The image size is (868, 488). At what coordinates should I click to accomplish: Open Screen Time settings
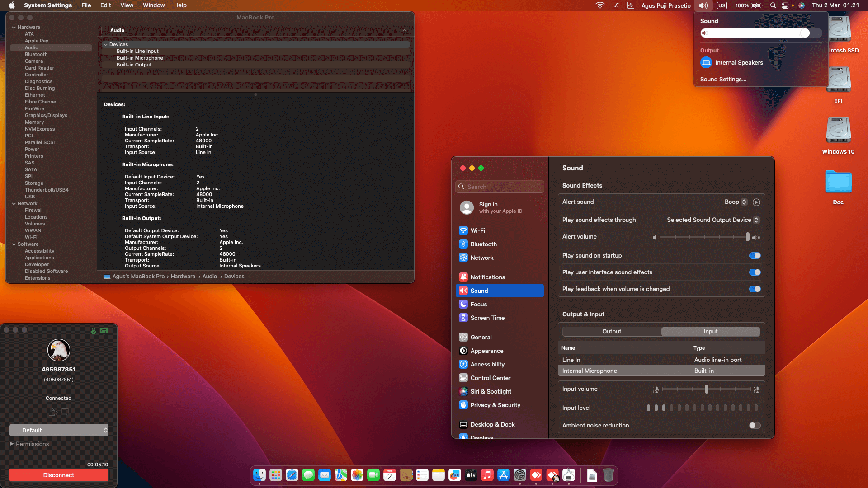point(487,318)
